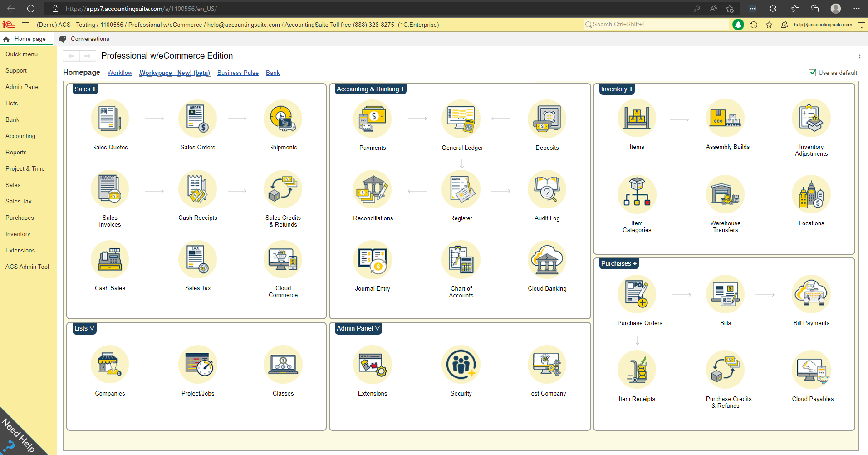Open the General Ledger icon

[x=461, y=119]
